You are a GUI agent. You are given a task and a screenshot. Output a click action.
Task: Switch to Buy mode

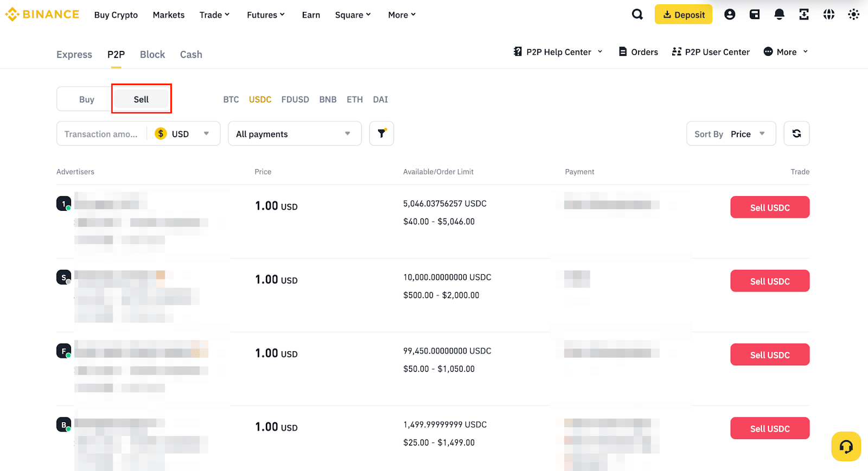tap(87, 99)
